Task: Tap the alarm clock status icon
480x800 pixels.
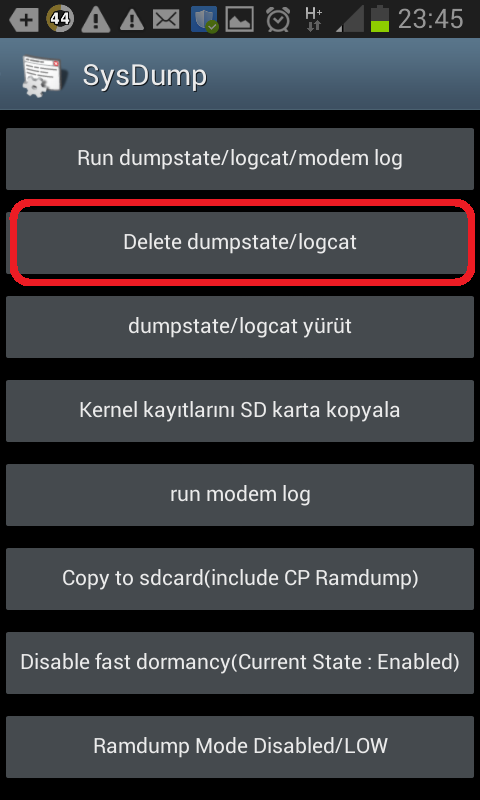Action: (x=277, y=20)
